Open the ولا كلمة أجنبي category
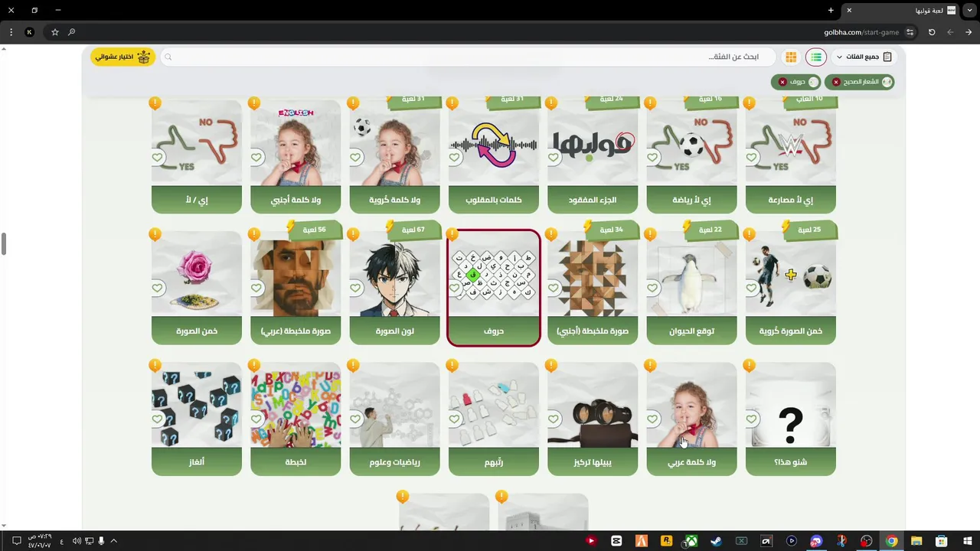 click(x=296, y=155)
